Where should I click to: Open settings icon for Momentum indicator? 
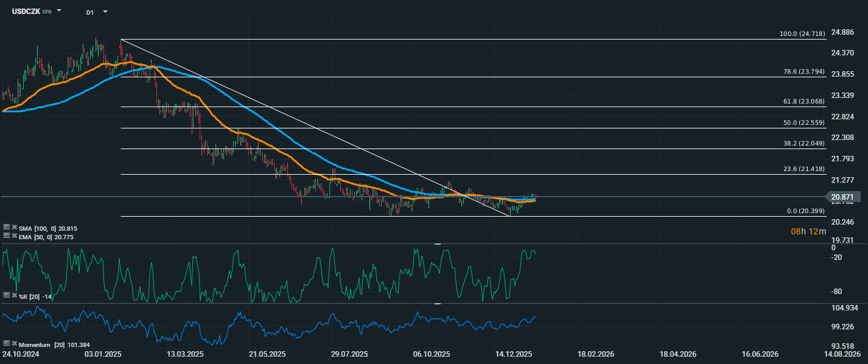6,344
